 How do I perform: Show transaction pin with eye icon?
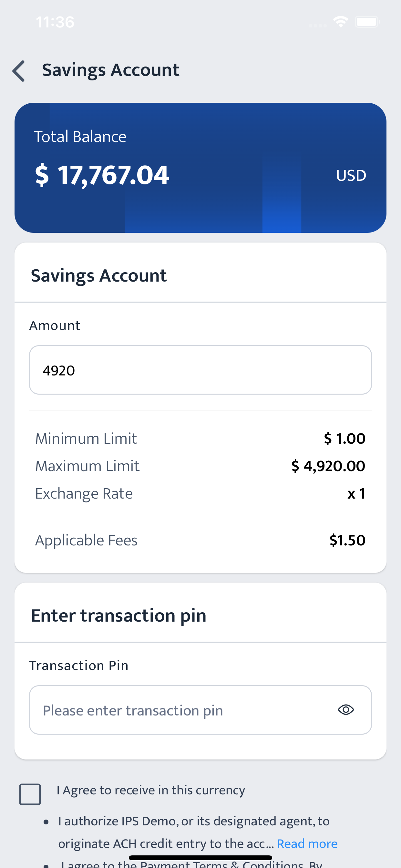pos(346,710)
